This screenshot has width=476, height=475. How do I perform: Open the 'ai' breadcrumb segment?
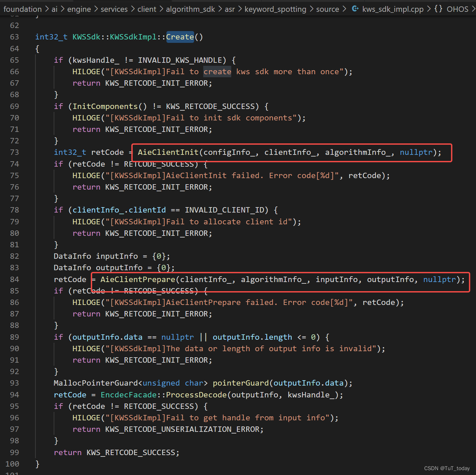point(54,9)
